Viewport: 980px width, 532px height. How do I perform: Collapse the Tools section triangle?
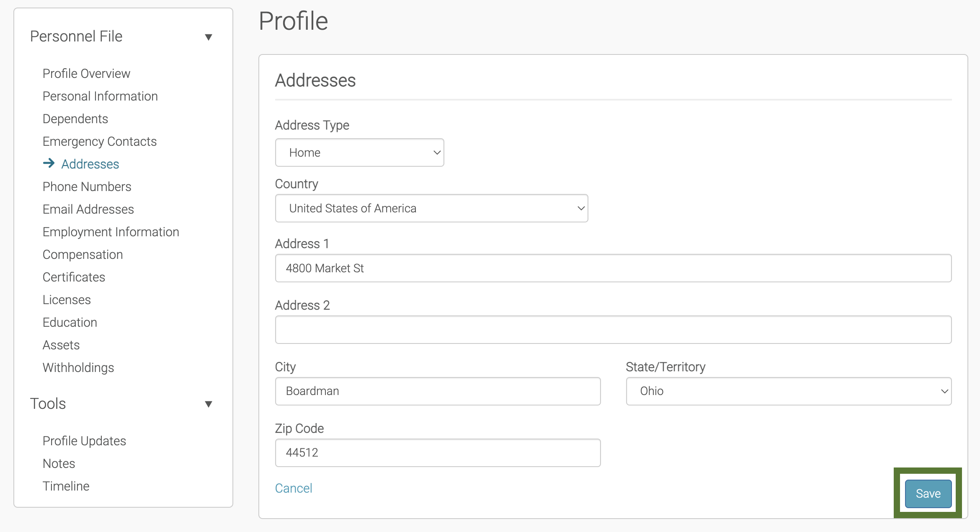point(209,404)
